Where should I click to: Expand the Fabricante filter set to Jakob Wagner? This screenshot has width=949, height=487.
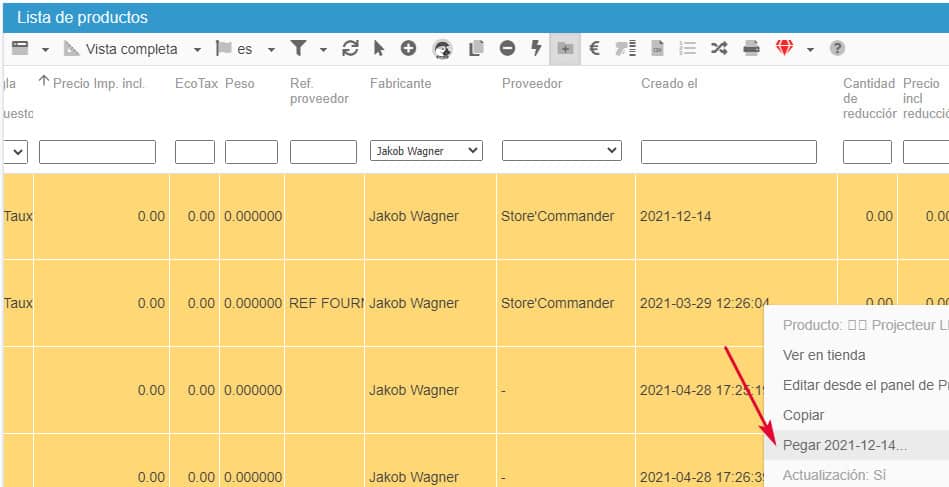pyautogui.click(x=426, y=151)
